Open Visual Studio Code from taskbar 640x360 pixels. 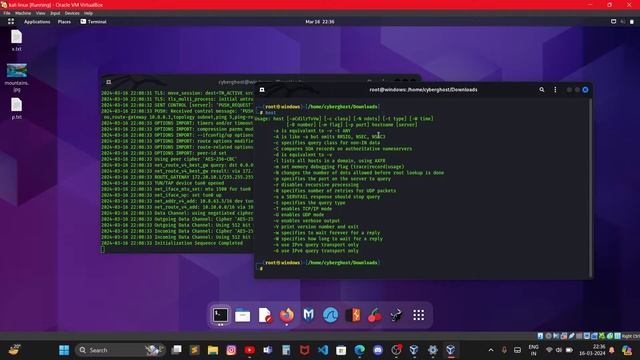[x=323, y=350]
